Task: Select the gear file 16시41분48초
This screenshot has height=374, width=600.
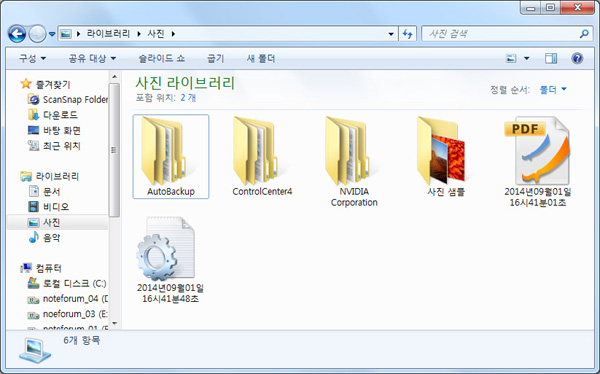Action: point(170,260)
